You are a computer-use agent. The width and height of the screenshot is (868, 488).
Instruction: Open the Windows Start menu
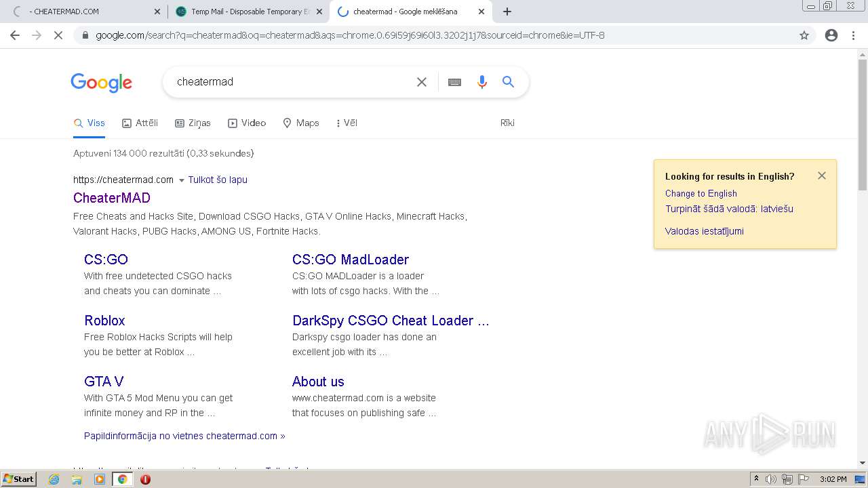pyautogui.click(x=19, y=479)
